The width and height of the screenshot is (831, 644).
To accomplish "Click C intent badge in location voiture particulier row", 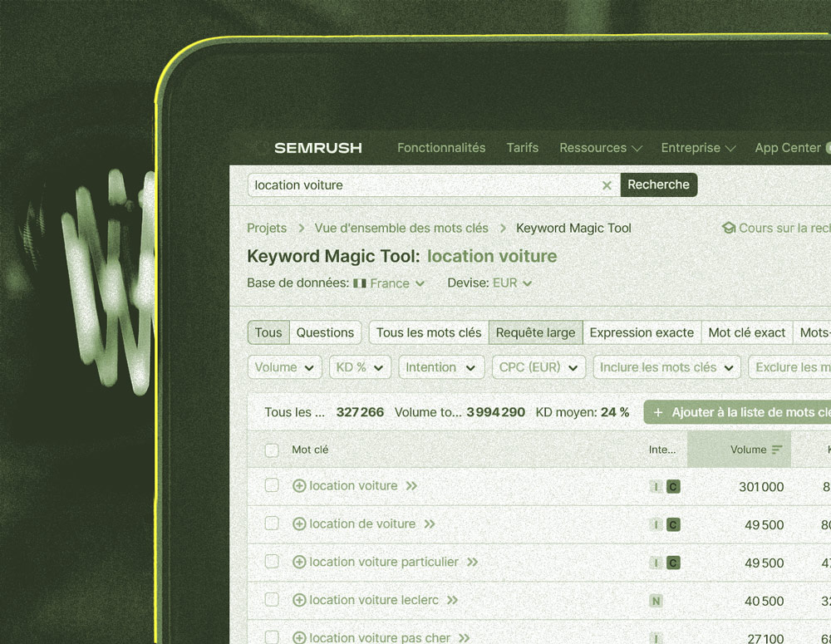I will pos(673,563).
